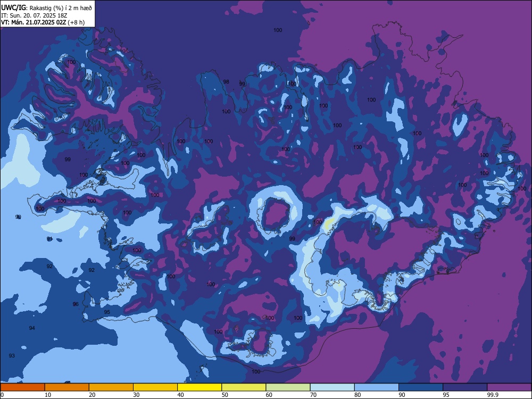Click the 70–80% pale blue legend swatch
This screenshot has width=532, height=399.
(332, 387)
